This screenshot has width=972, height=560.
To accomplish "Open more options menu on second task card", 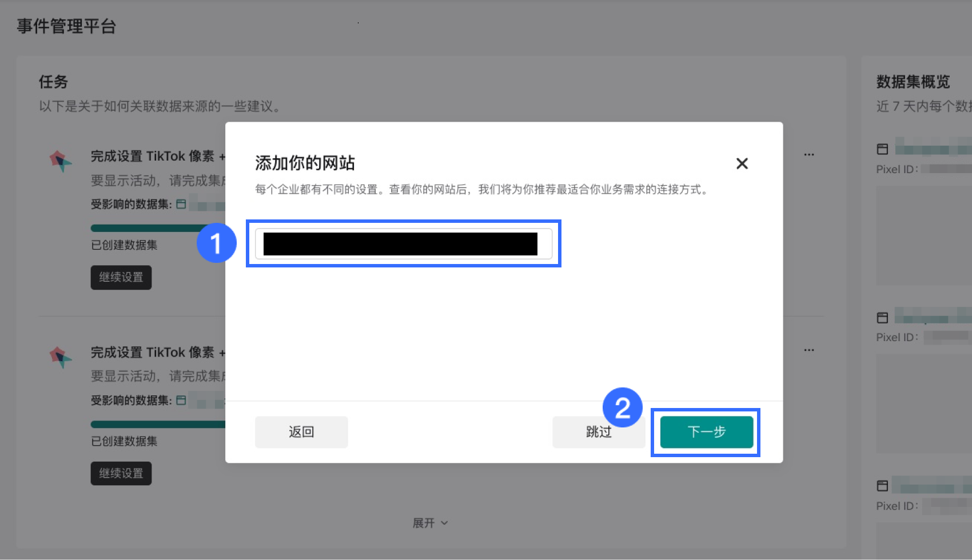I will click(x=809, y=350).
